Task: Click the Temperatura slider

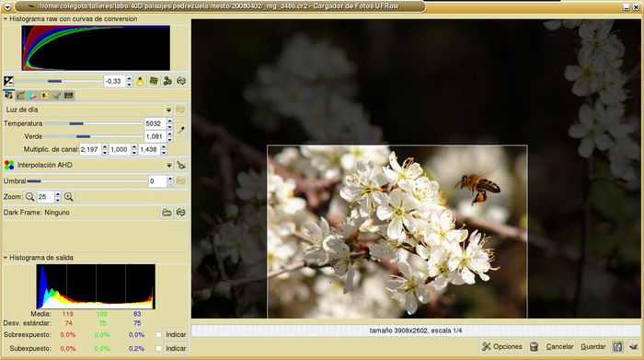Action: 93,123
